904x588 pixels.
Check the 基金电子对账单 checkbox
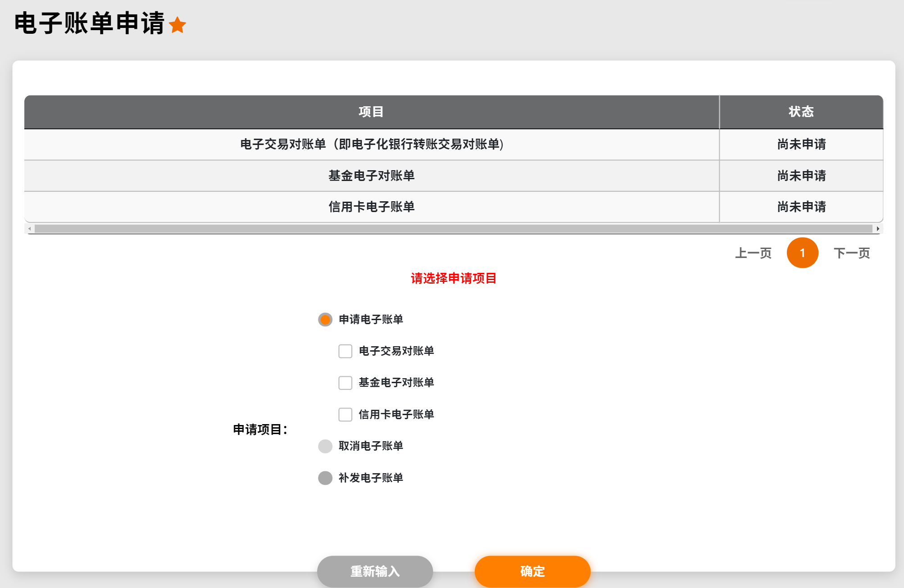point(345,383)
